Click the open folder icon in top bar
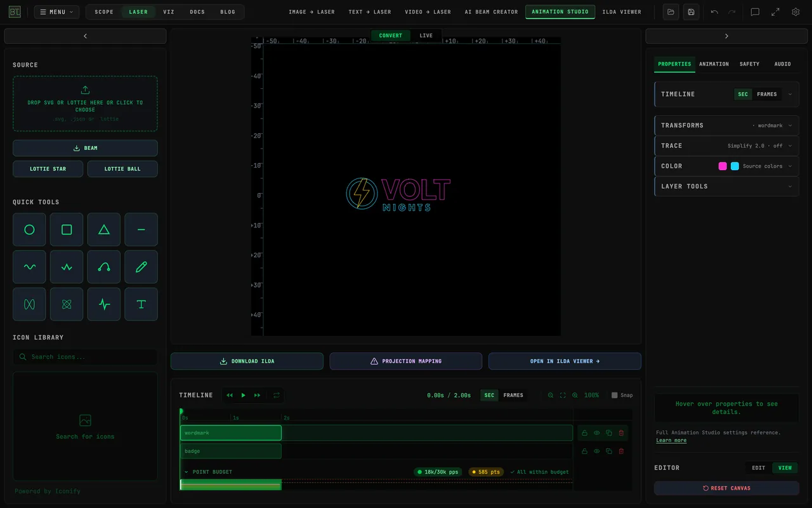The image size is (812, 508). pyautogui.click(x=671, y=12)
